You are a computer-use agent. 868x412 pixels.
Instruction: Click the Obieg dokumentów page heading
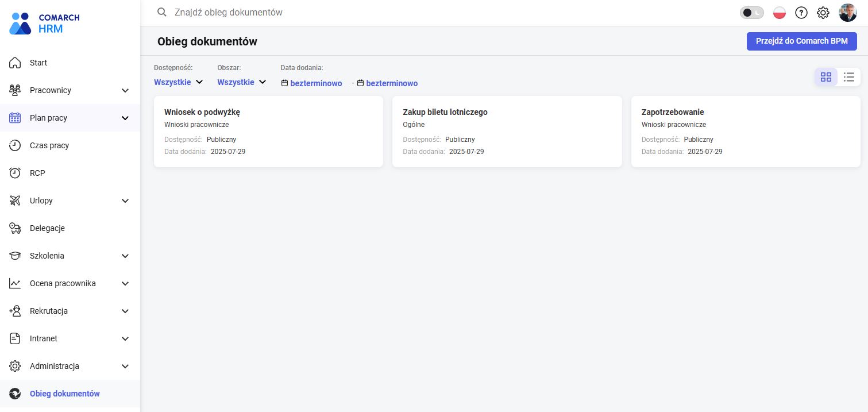(x=207, y=41)
